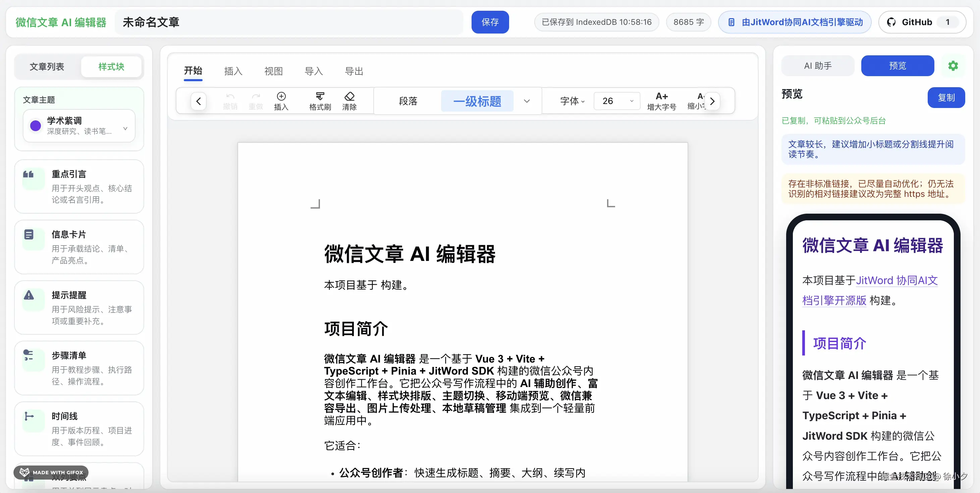Switch to the 开始 ribbon tab
Viewport: 980px width, 493px height.
[193, 71]
